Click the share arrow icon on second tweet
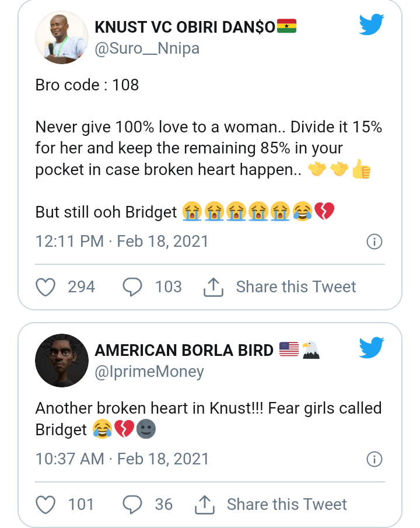 (204, 505)
